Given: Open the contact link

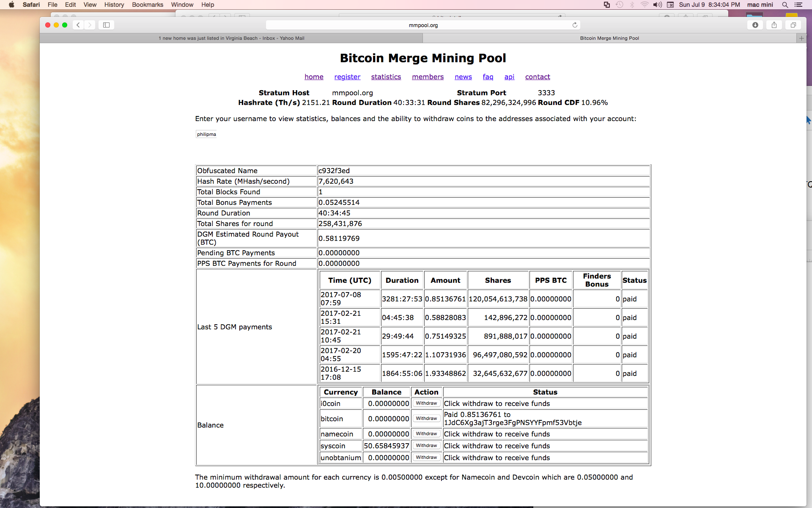Looking at the screenshot, I should 538,77.
